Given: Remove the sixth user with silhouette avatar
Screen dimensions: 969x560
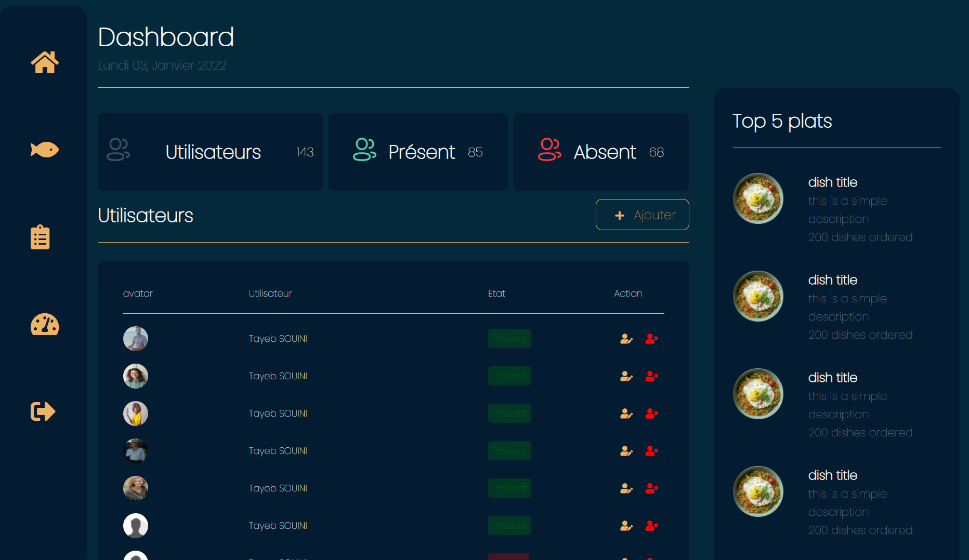Looking at the screenshot, I should pos(651,526).
